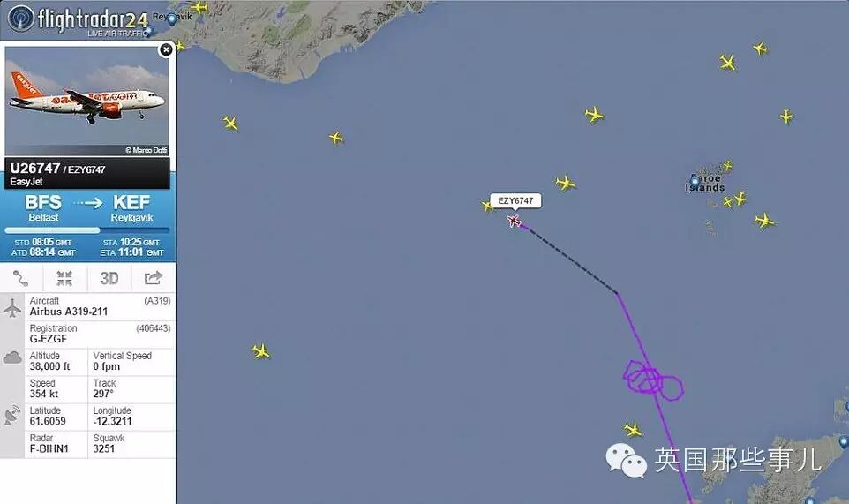
Task: Close the flight details panel
Action: 166,49
